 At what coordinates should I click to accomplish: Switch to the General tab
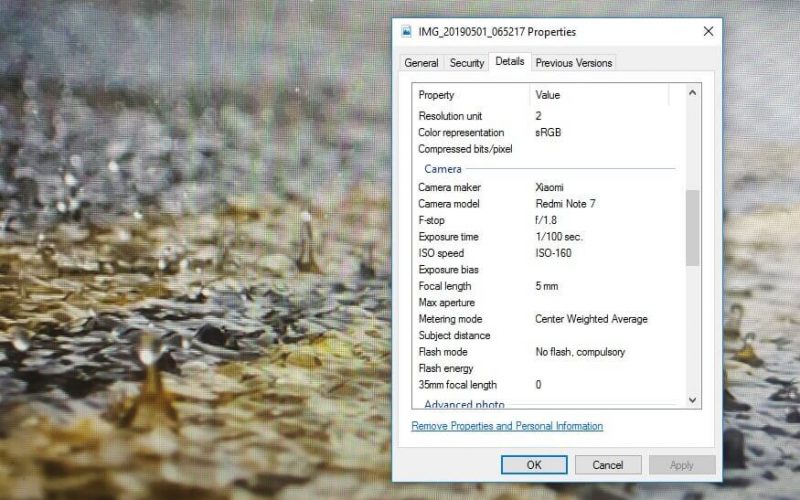421,63
